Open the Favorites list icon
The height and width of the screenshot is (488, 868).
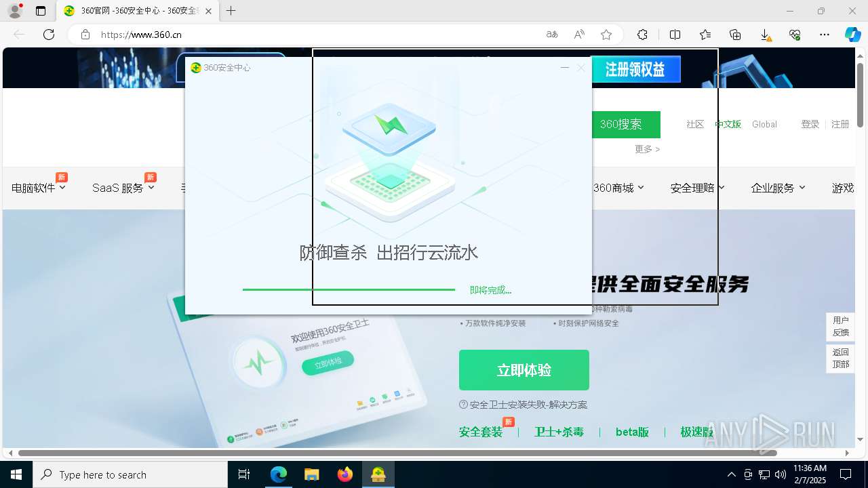tap(705, 35)
